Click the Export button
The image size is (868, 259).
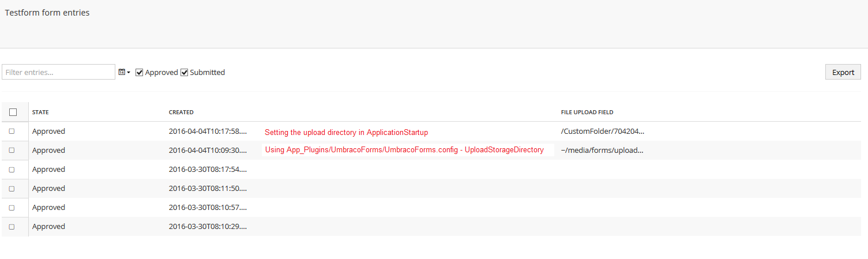click(843, 72)
